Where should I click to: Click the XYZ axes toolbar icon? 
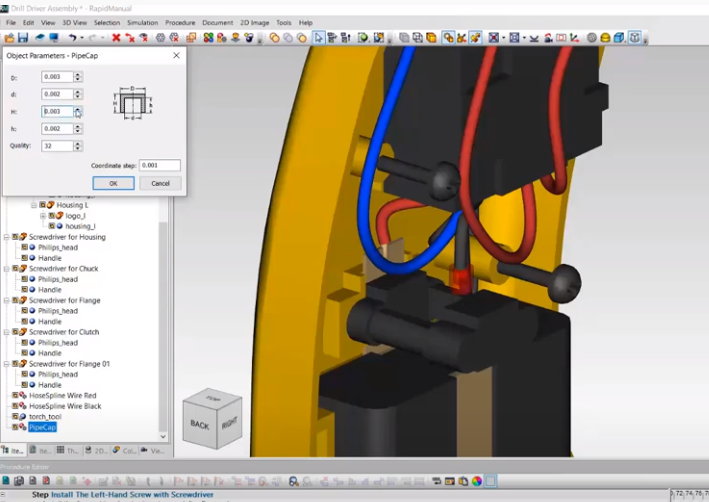(574, 38)
